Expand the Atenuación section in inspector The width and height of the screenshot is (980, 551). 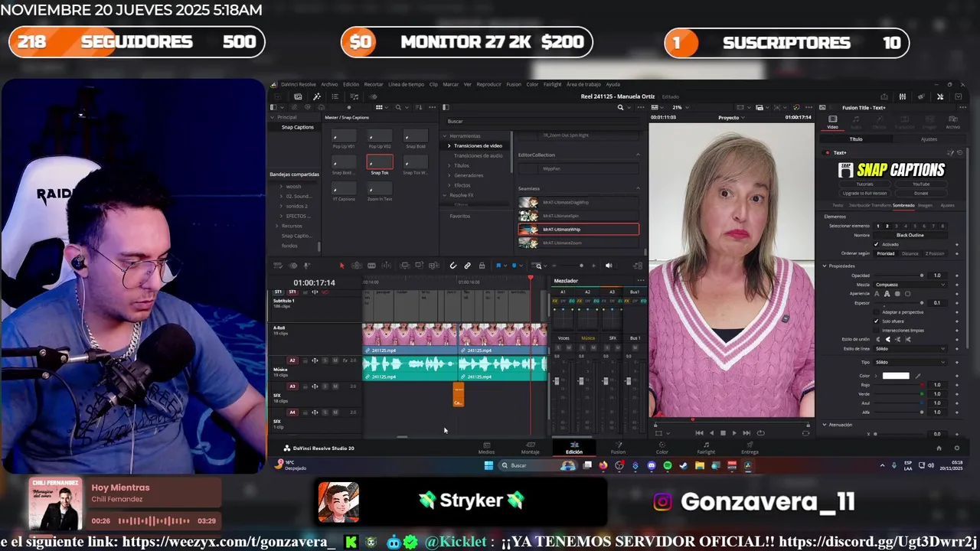click(825, 425)
